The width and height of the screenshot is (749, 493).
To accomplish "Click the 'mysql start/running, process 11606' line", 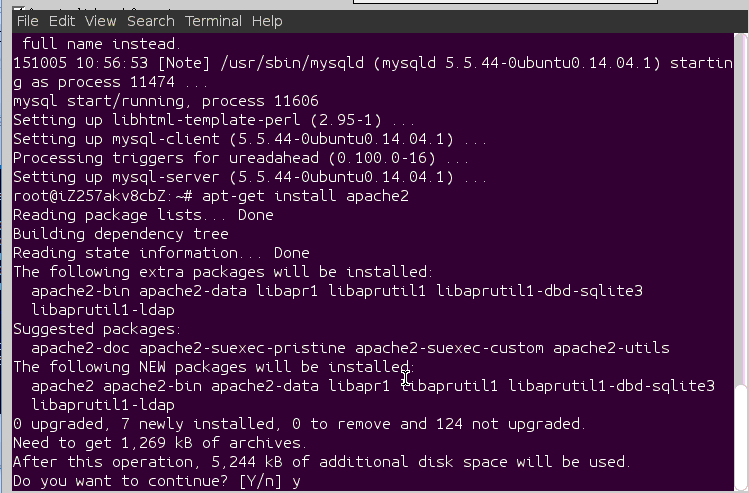I will pos(166,101).
